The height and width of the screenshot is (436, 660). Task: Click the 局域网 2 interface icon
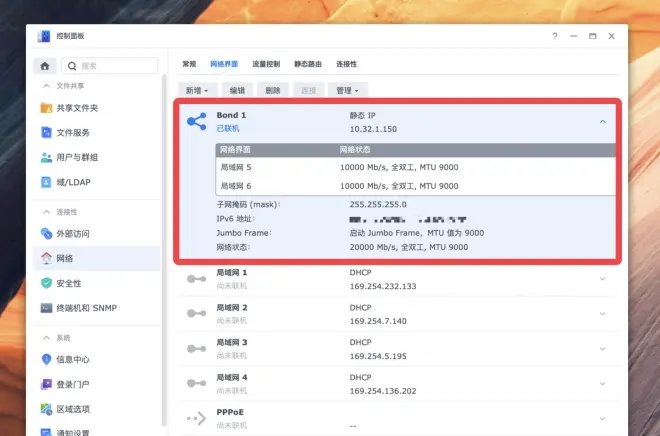coord(197,314)
